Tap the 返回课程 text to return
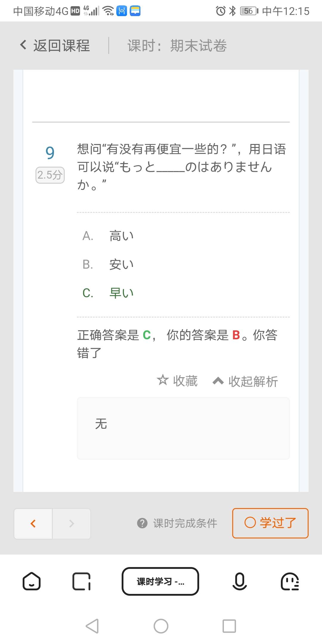The image size is (322, 644). [61, 46]
